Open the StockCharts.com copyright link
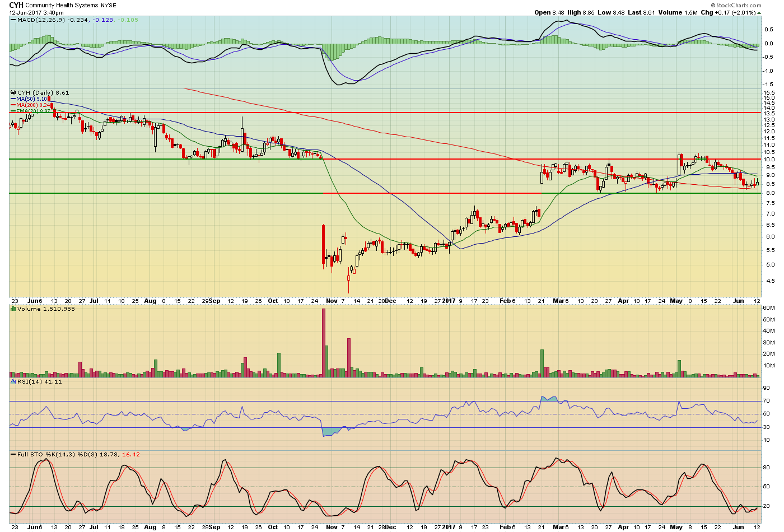The height and width of the screenshot is (532, 784). click(x=736, y=5)
